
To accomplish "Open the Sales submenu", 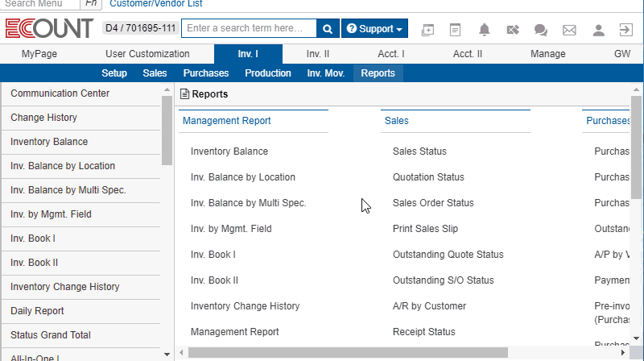I will pos(155,73).
